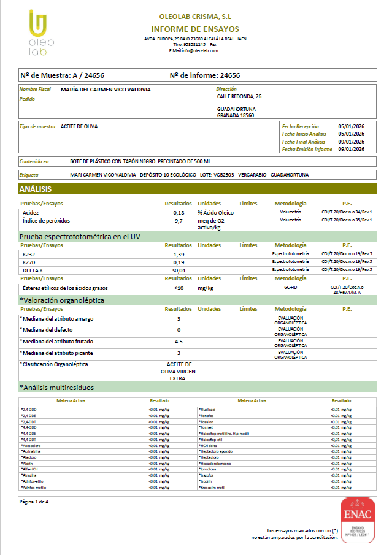Select the Nombre Fiscal María del Carmen text
Screen dimensions: 392x555
pos(106,90)
